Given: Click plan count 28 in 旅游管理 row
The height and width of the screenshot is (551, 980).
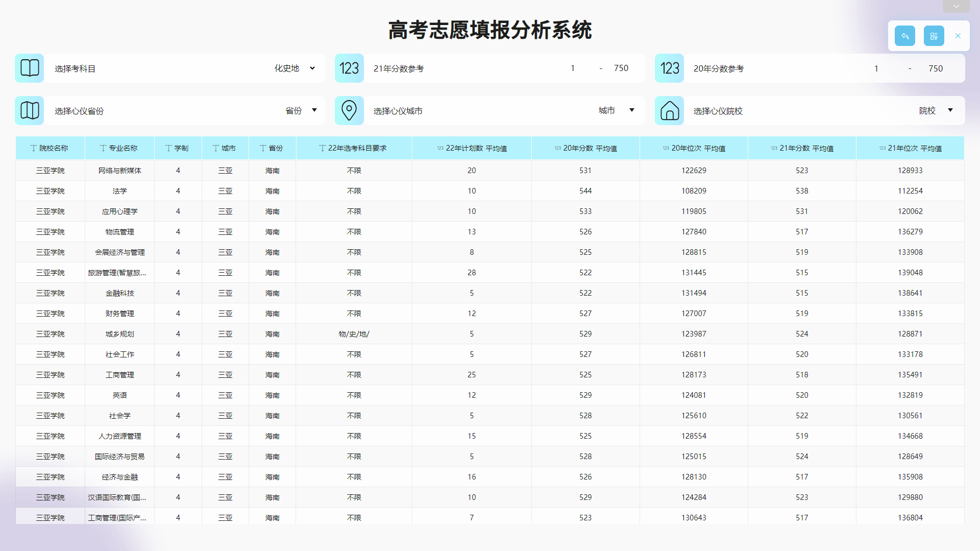Looking at the screenshot, I should pos(472,273).
